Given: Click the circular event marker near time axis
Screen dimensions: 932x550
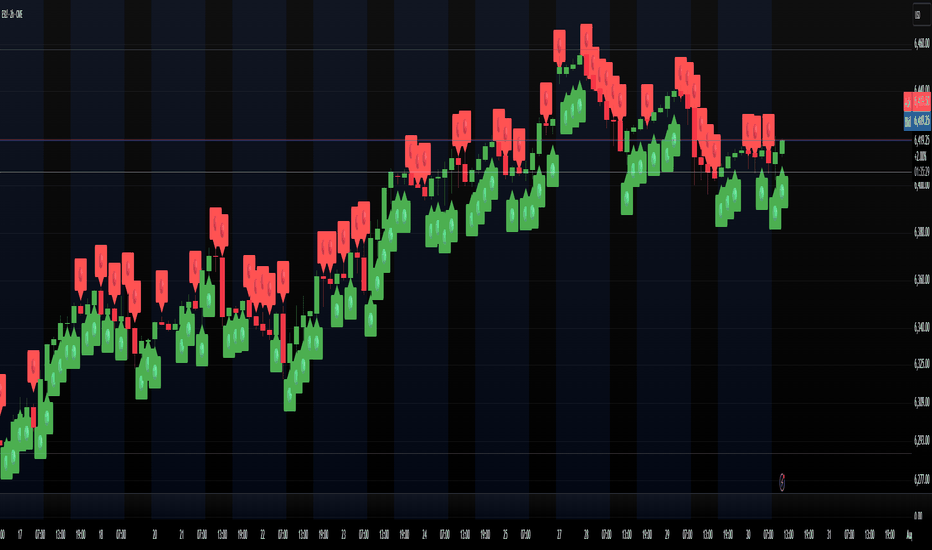Looking at the screenshot, I should pos(782,482).
